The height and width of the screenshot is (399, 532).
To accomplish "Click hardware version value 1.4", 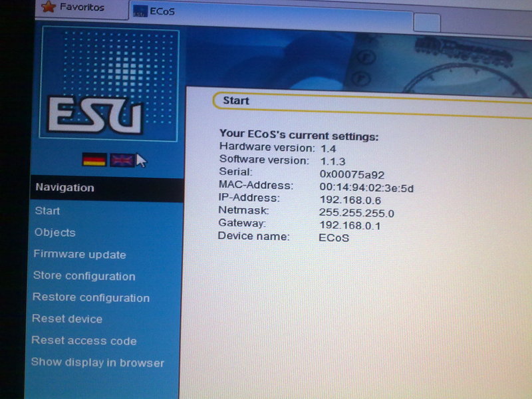I will 328,148.
